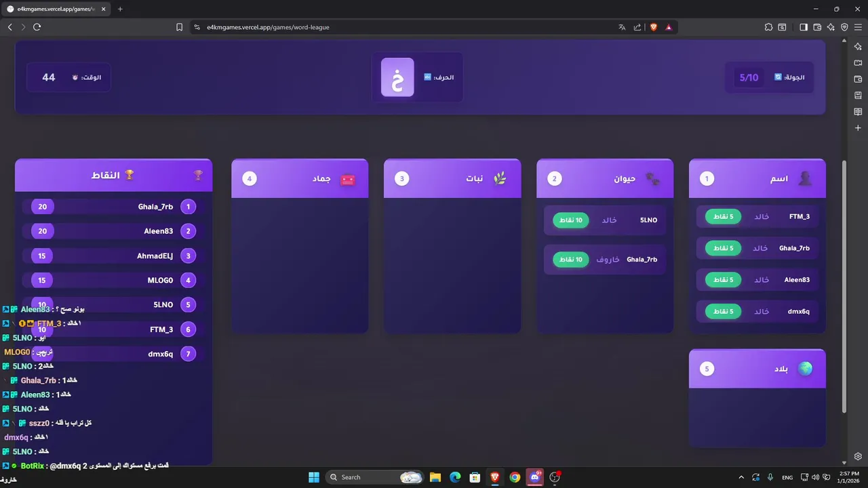The image size is (868, 488).
Task: Add a sidebar item with the plus icon
Action: (x=858, y=128)
